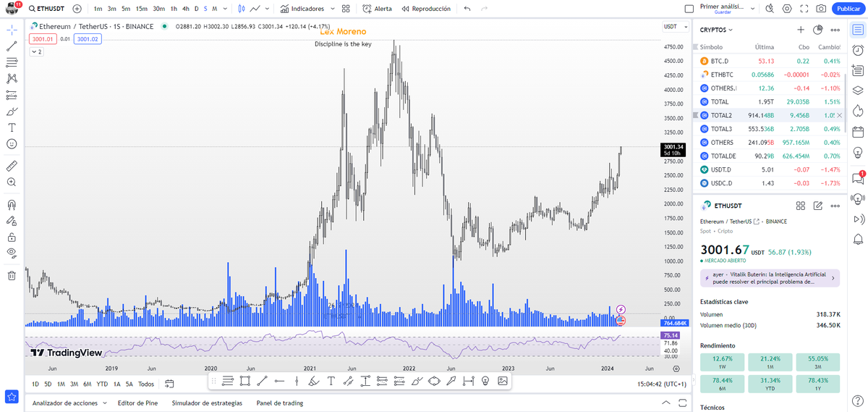Expand the CRYPTOS watchlist dropdown
Screen dimensions: 868x412
click(717, 30)
